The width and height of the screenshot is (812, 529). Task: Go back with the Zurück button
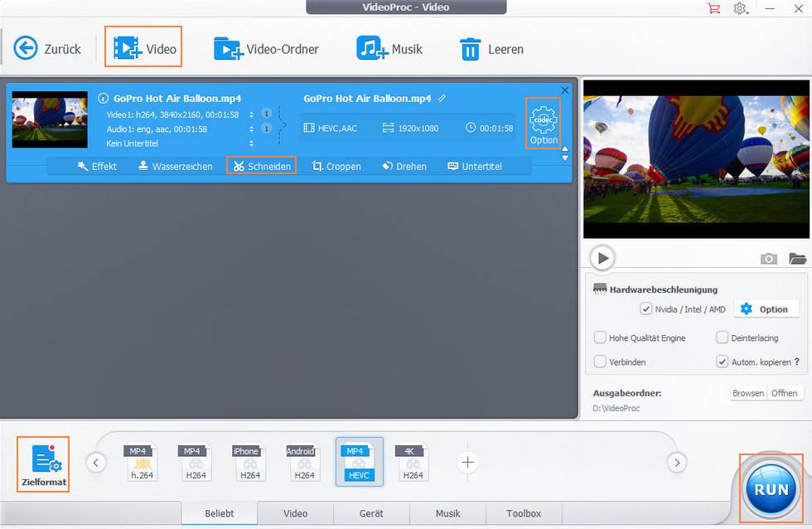(47, 49)
